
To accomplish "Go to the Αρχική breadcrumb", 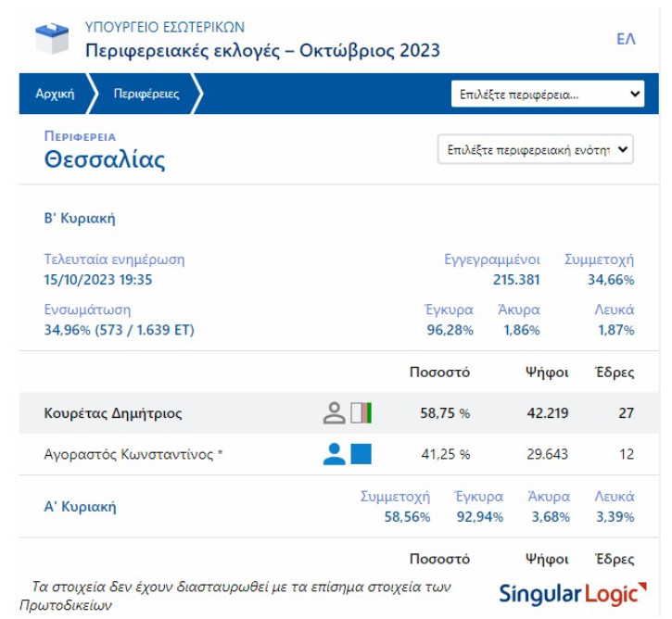I will [x=55, y=95].
